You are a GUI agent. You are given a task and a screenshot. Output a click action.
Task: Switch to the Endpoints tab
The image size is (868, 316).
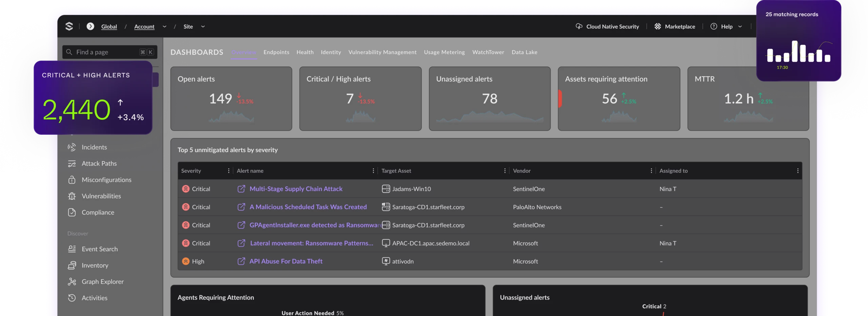tap(276, 52)
